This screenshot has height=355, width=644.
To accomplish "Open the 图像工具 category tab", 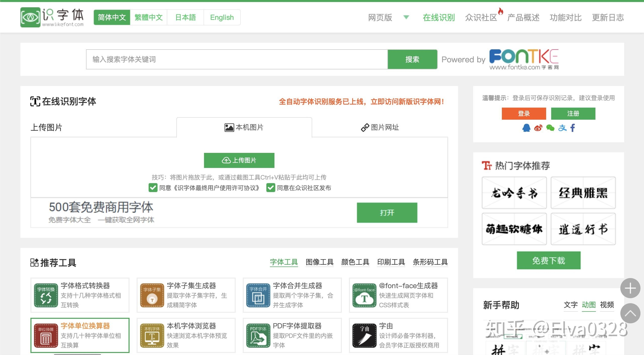I will pyautogui.click(x=319, y=262).
